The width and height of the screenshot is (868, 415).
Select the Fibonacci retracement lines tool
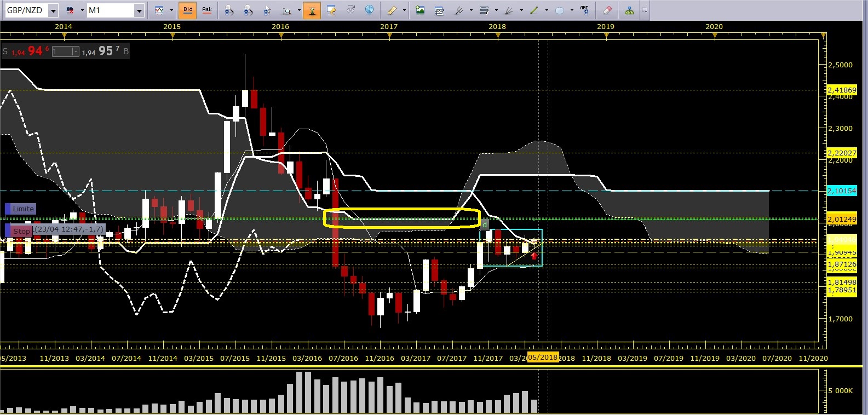(484, 10)
